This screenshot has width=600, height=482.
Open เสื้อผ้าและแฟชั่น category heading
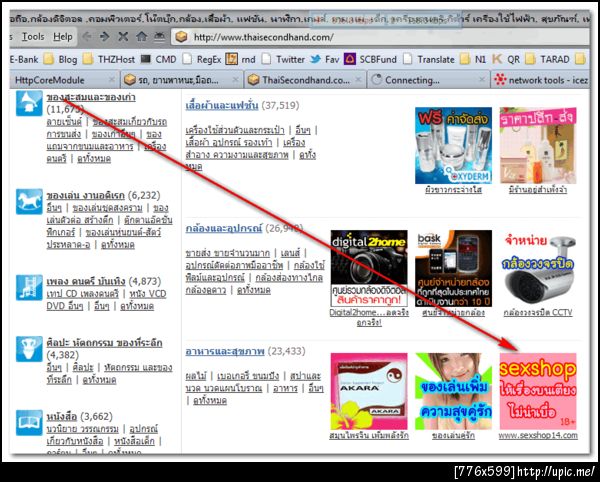(222, 106)
